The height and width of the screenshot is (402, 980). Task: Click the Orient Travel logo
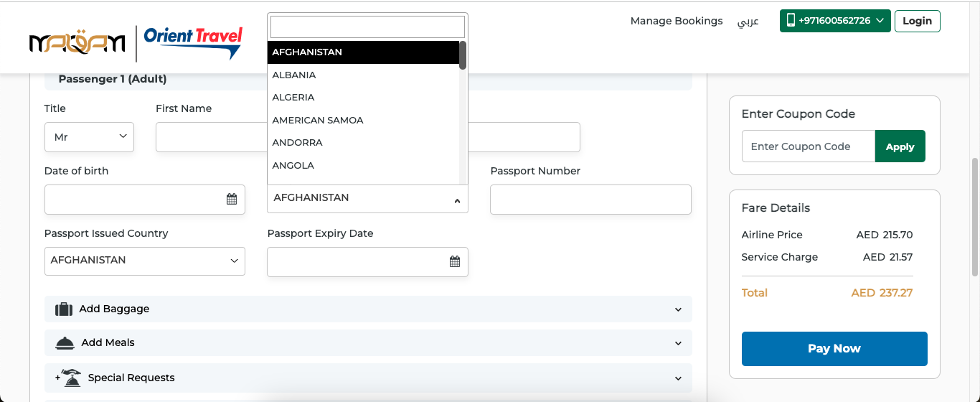pos(193,42)
